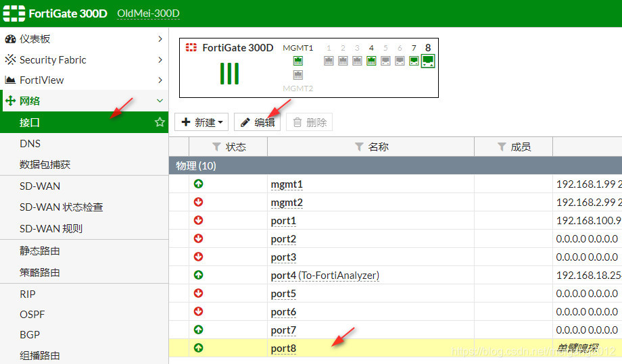Click MGMT2 port icon on faceplate
This screenshot has width=622, height=364.
point(298,75)
